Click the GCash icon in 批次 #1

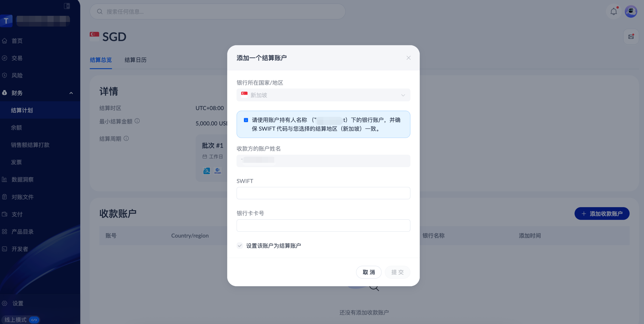click(x=218, y=171)
